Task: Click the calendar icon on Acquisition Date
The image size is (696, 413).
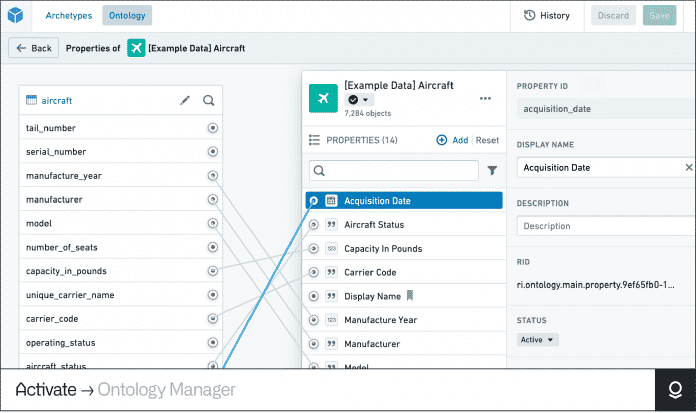Action: (331, 201)
